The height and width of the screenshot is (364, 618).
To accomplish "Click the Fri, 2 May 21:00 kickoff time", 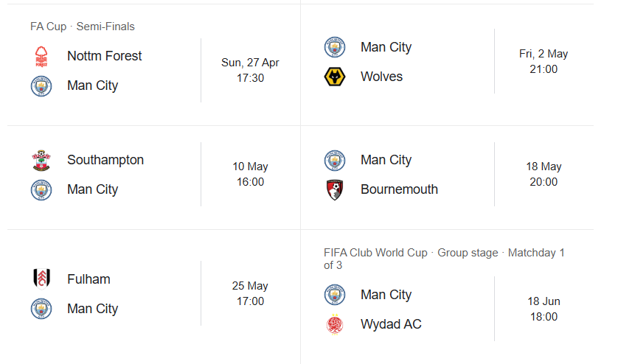I will (x=544, y=62).
